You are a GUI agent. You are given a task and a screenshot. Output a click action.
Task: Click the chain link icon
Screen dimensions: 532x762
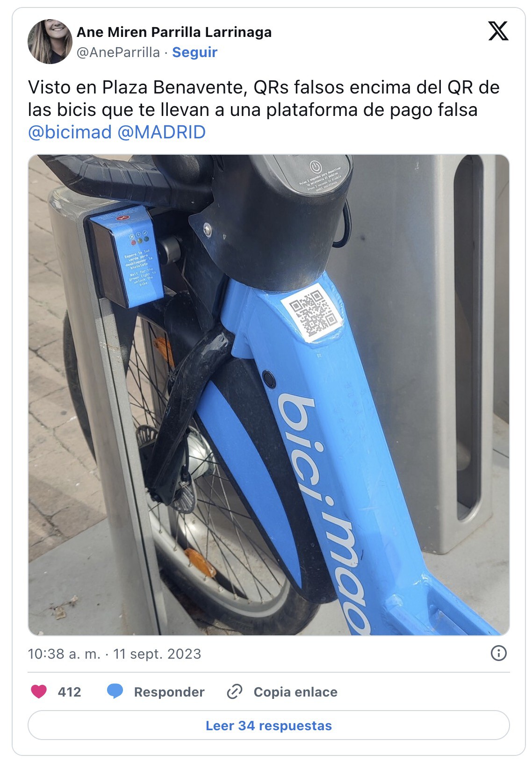(x=235, y=691)
